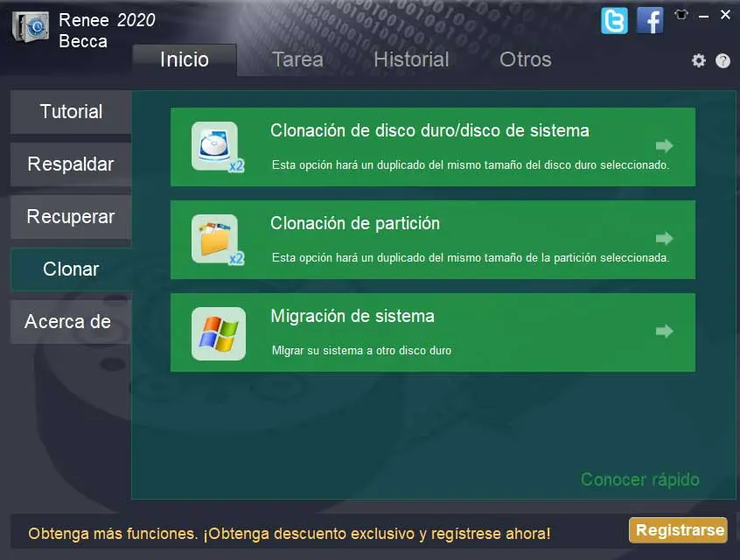740x560 pixels.
Task: Click the partition folder clone x2 icon
Action: pos(218,240)
